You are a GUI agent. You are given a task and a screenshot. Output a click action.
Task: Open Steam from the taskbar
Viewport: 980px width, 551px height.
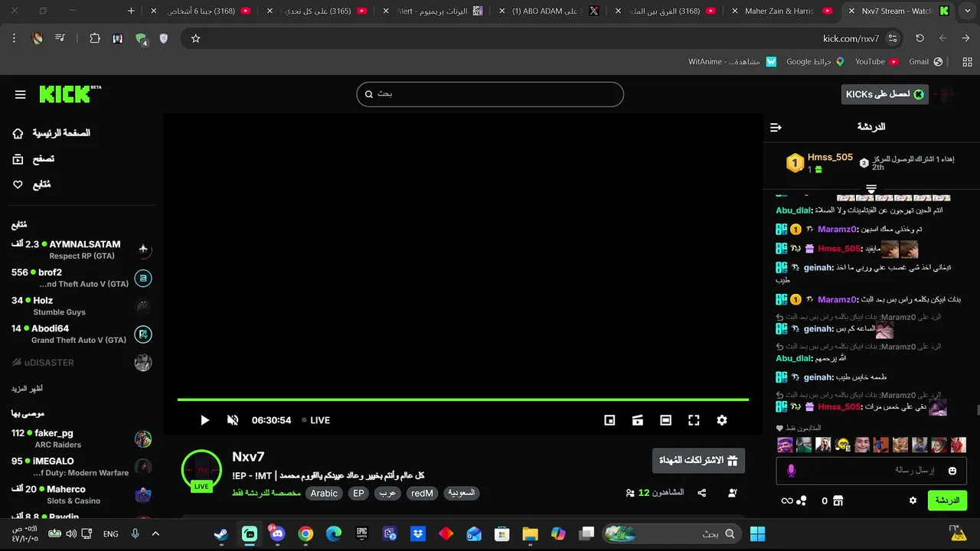coord(220,533)
